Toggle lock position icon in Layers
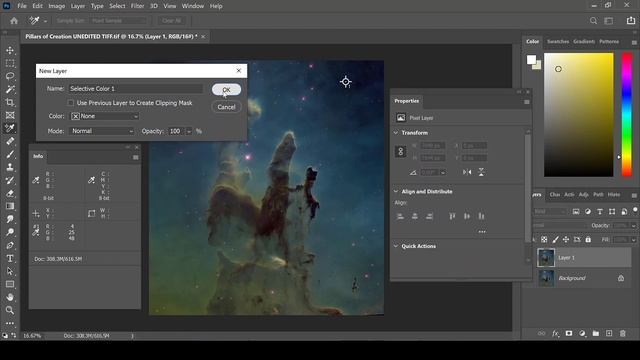Image resolution: width=640 pixels, height=360 pixels. click(x=566, y=240)
